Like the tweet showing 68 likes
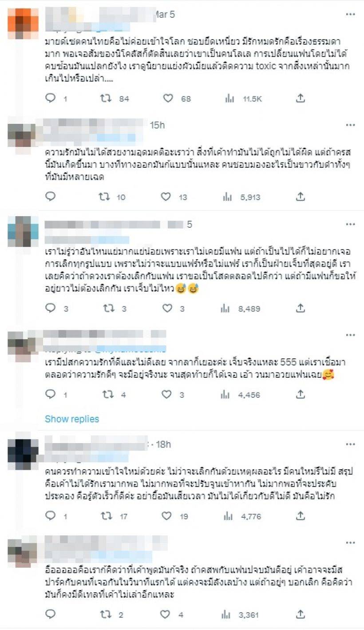This screenshot has height=630, width=364. 168,98
